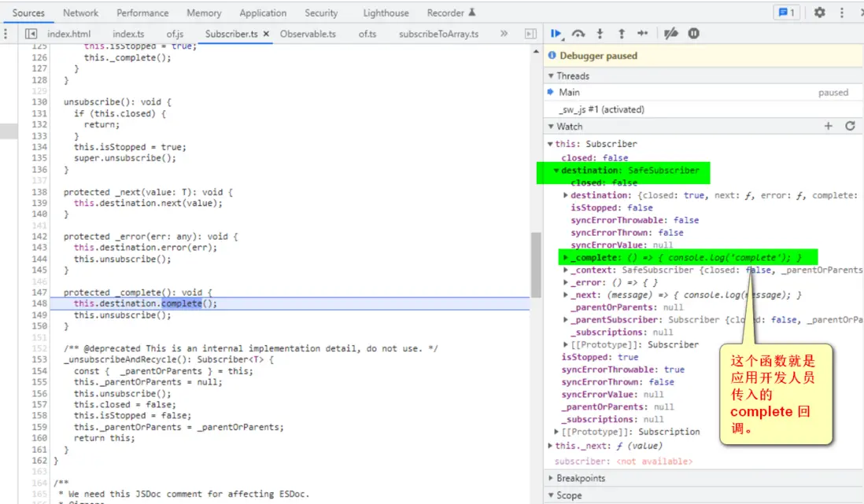Open the console issues counter badge
Image resolution: width=864 pixels, height=504 pixels.
pos(786,13)
